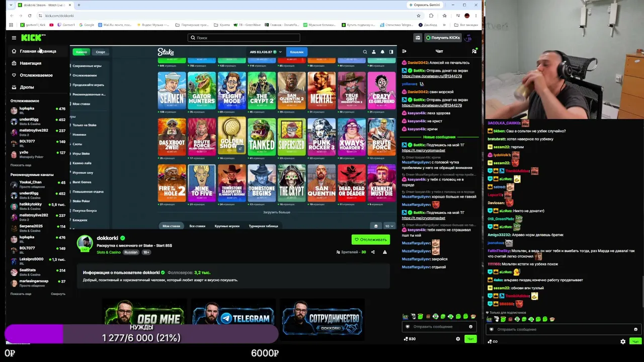The image size is (644, 362).
Task: Click the dokkorki streamer avatar
Action: 85,242
